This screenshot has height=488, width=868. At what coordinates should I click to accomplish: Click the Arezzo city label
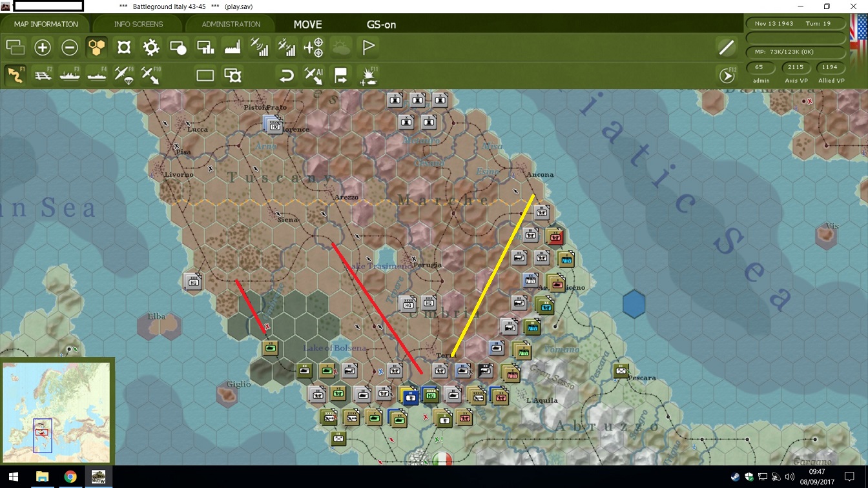pyautogui.click(x=346, y=197)
